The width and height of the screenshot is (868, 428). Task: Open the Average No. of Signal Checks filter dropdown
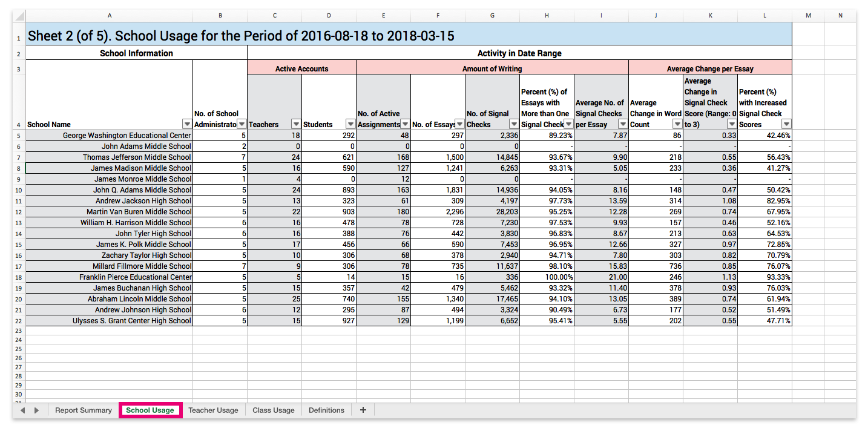coord(623,124)
